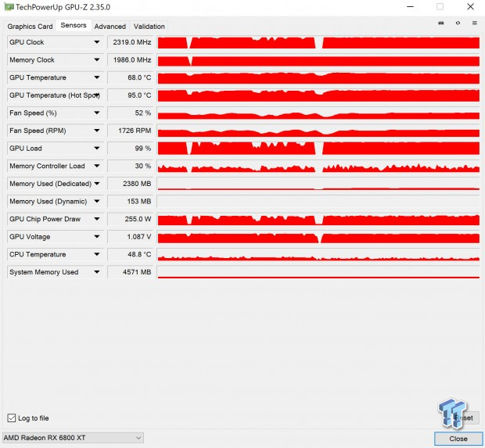Image resolution: width=485 pixels, height=448 pixels.
Task: Open the CPU Temperature dropdown
Action: (97, 254)
